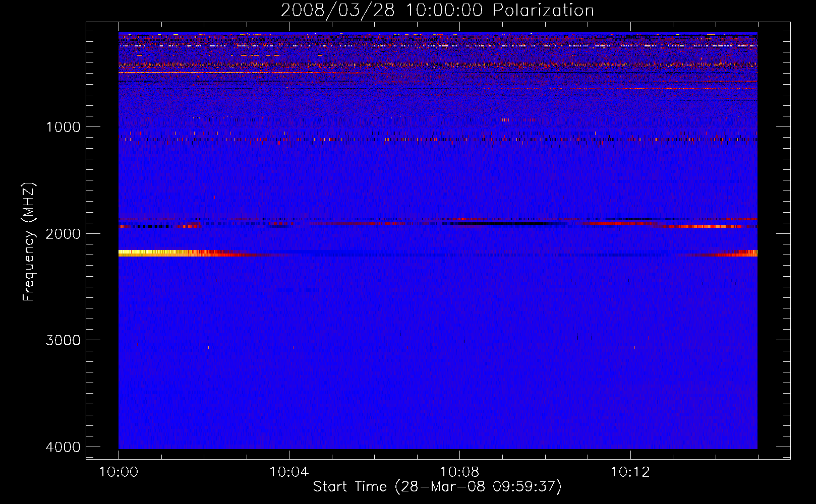Click the 10:04 time tick label
The width and height of the screenshot is (816, 504).
click(289, 472)
